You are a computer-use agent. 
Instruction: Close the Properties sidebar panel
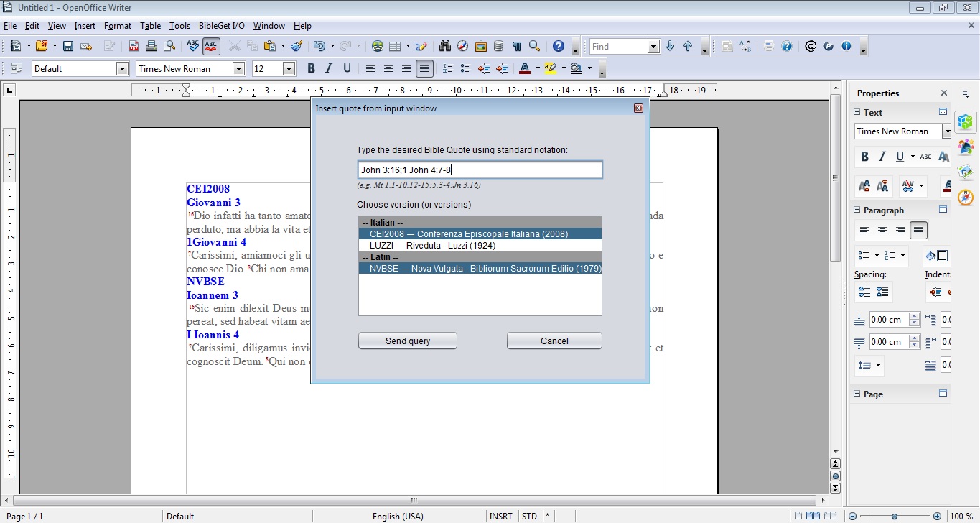[x=943, y=93]
